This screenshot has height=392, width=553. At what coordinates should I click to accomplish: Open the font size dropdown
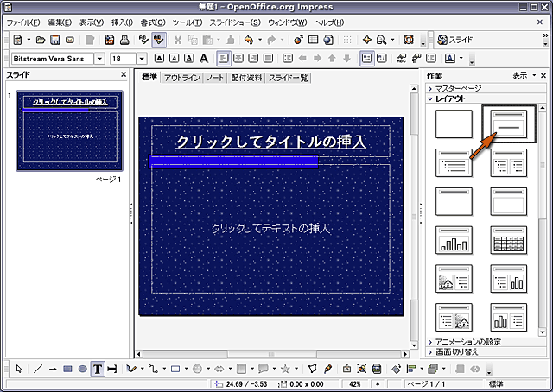(x=142, y=59)
